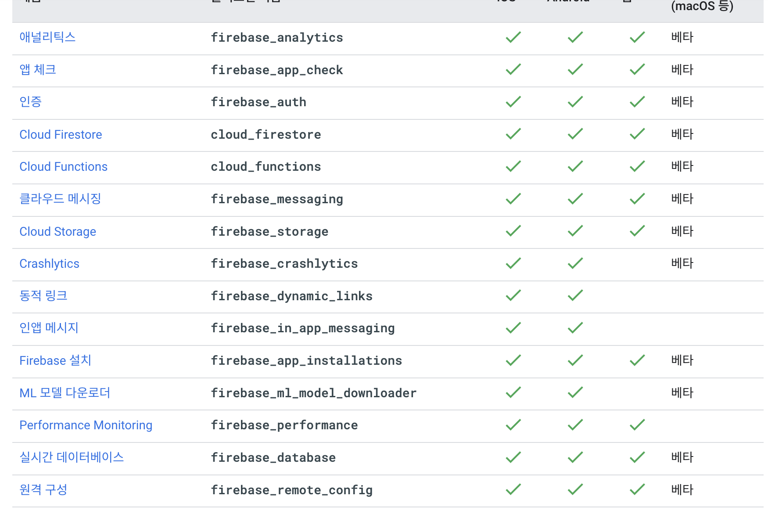This screenshot has height=532, width=768.
Task: Click the first checkmark in firebase_storage row
Action: point(513,231)
